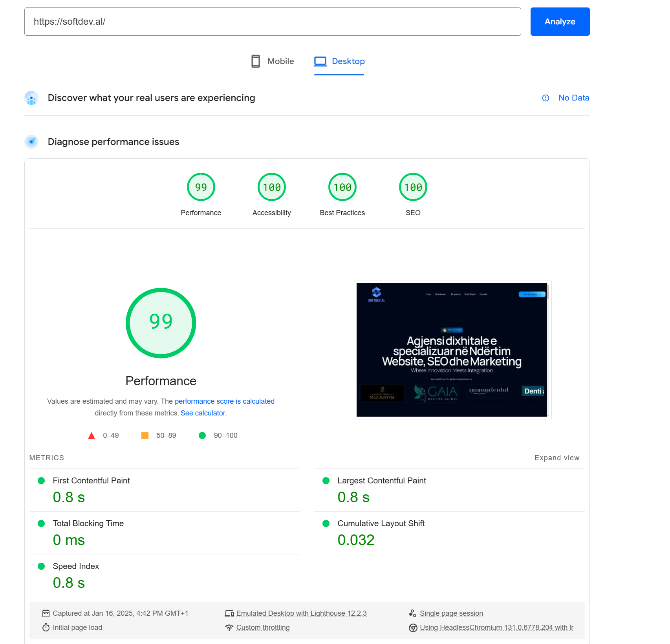Image resolution: width=670 pixels, height=644 pixels.
Task: Select the Desktop tab
Action: click(x=339, y=61)
